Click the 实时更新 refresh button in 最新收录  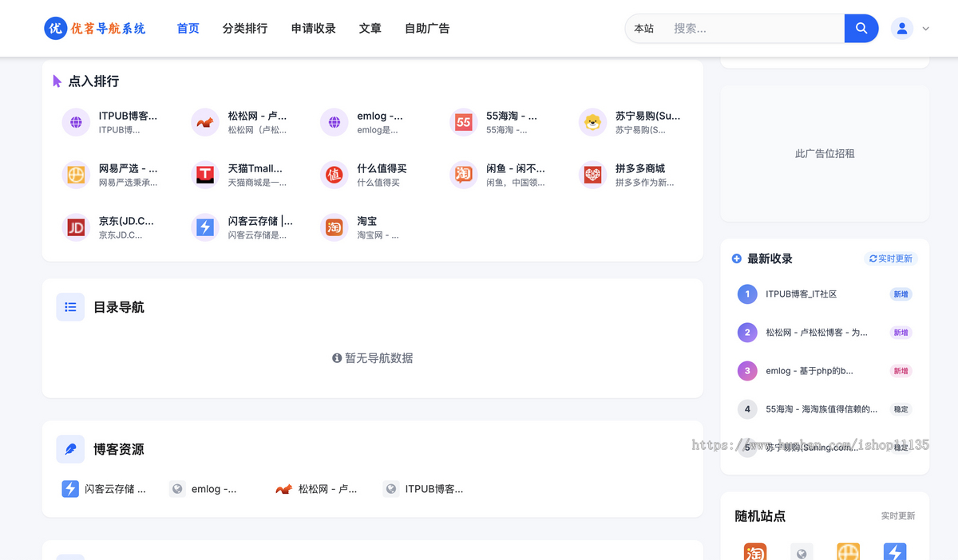[891, 258]
